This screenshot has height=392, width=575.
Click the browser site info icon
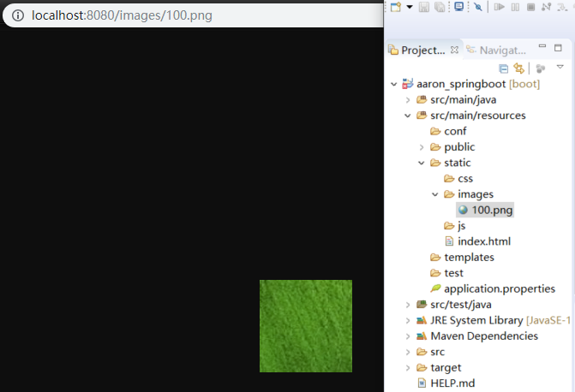(18, 15)
